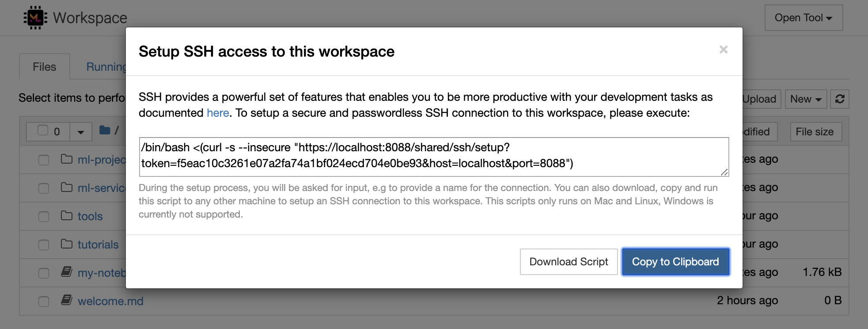Open the 'here' documentation link

pyautogui.click(x=218, y=113)
